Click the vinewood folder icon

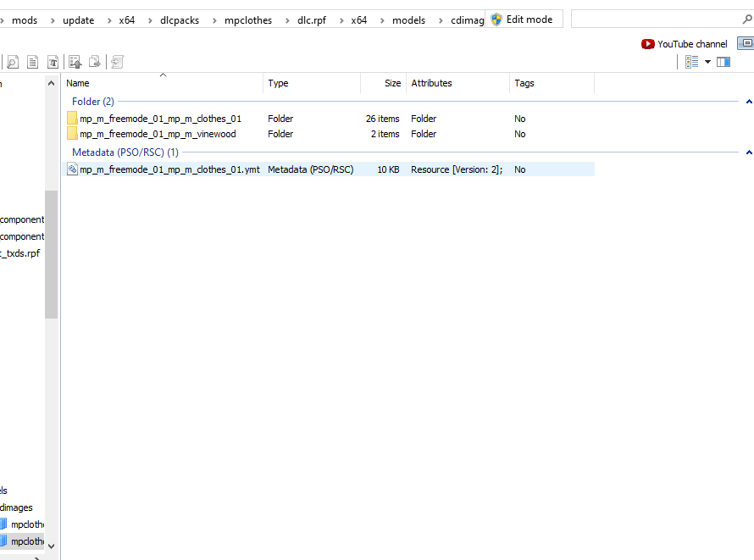(72, 134)
